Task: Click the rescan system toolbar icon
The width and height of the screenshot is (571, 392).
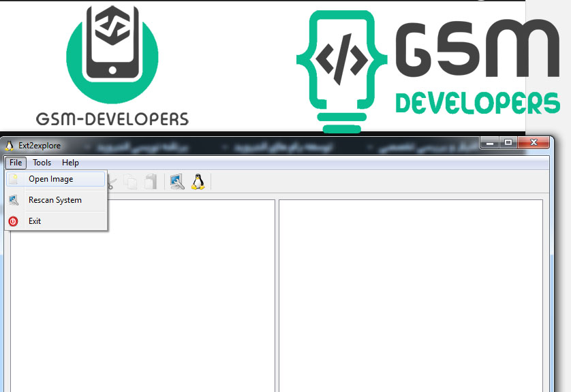Action: click(x=177, y=182)
